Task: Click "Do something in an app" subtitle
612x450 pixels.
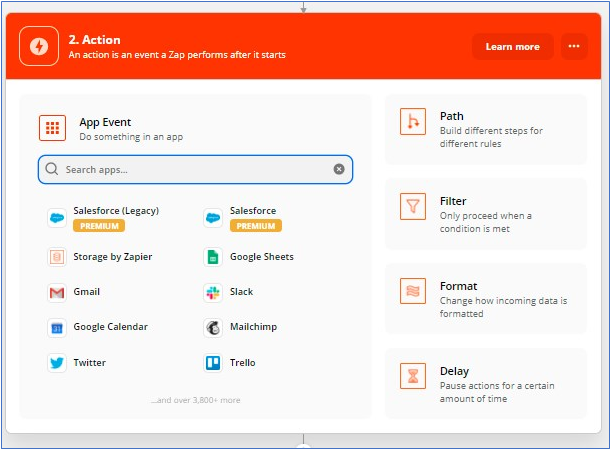Action: [131, 137]
